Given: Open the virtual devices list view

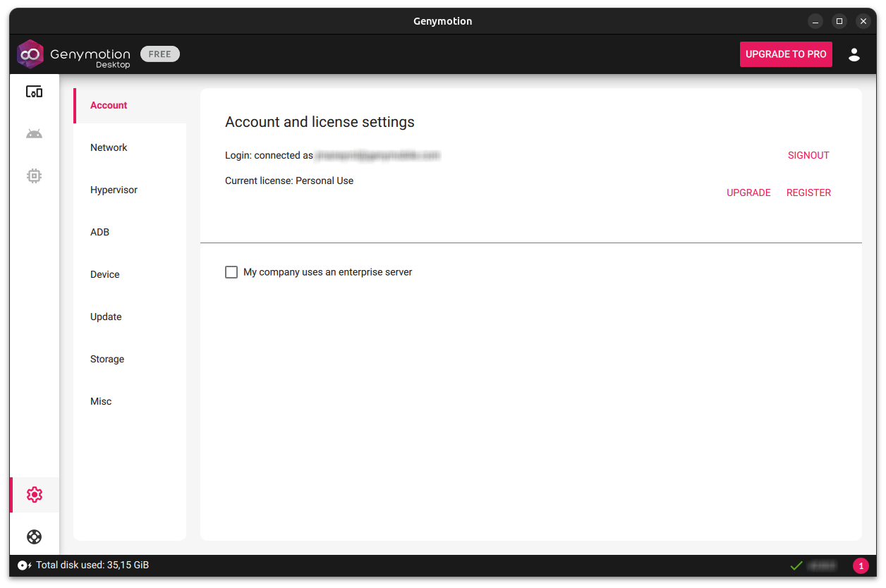Looking at the screenshot, I should point(34,91).
